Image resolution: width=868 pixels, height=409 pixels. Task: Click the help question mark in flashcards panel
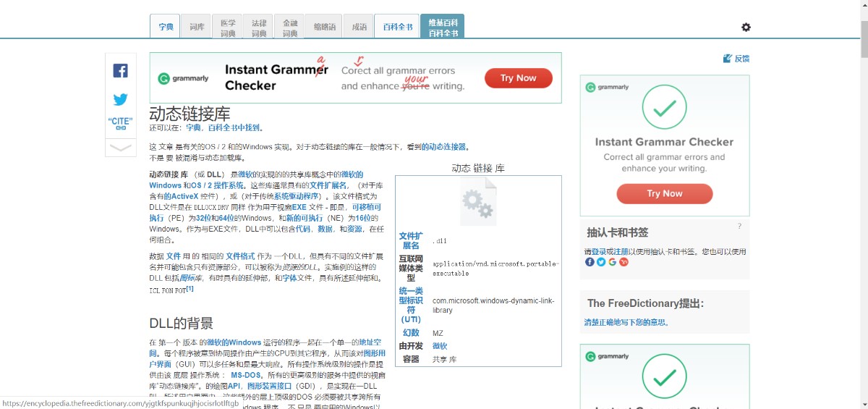tap(739, 227)
